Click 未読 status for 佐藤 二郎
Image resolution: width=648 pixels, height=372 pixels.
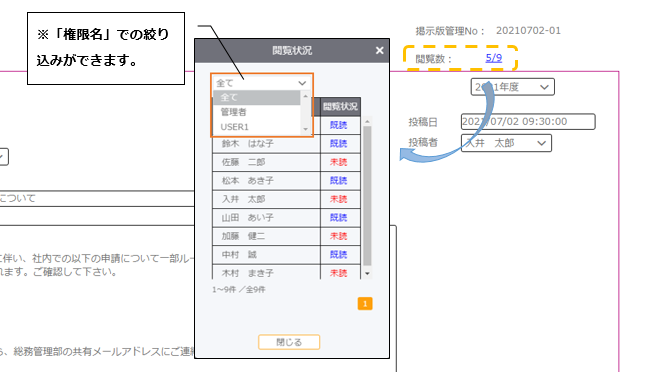tap(338, 162)
